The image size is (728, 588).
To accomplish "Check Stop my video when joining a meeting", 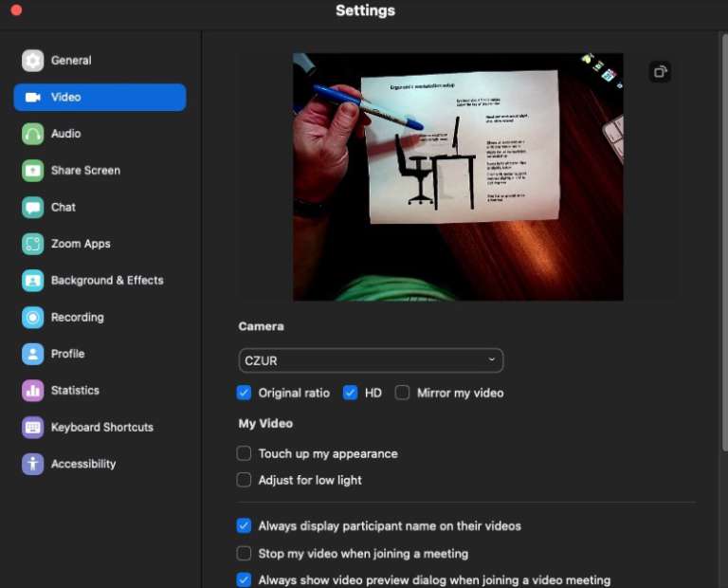I will pyautogui.click(x=245, y=553).
